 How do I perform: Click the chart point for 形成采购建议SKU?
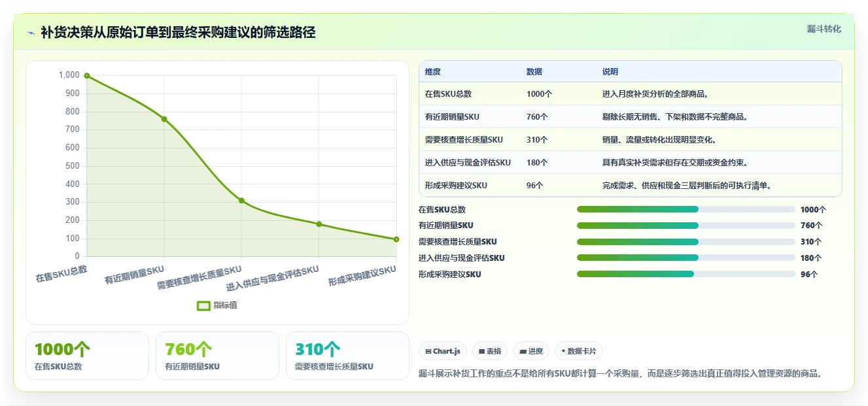click(x=396, y=239)
